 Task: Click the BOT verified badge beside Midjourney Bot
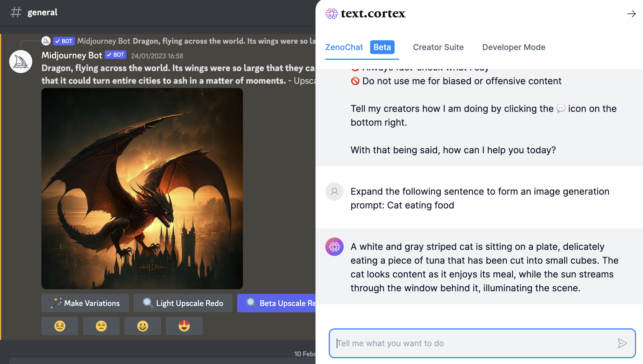(115, 55)
